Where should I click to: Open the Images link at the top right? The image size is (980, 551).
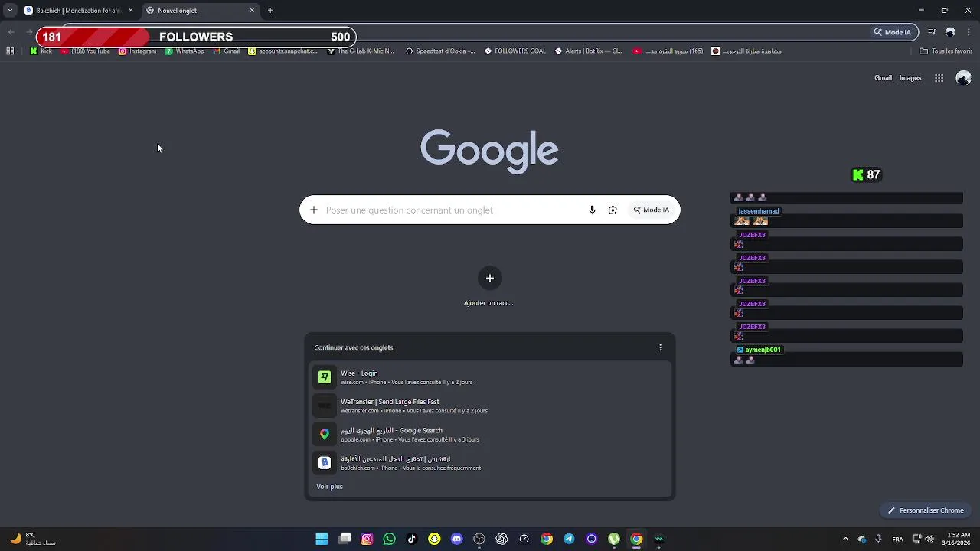[x=910, y=78]
